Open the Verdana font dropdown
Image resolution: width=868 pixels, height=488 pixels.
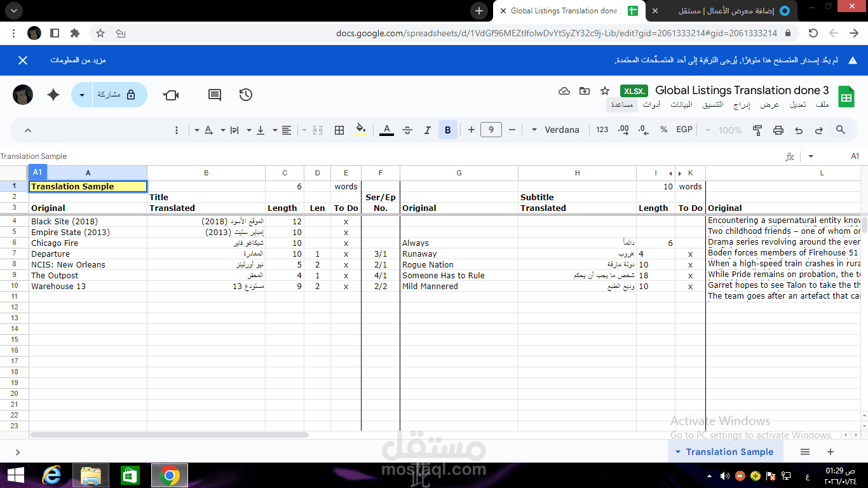tap(555, 130)
